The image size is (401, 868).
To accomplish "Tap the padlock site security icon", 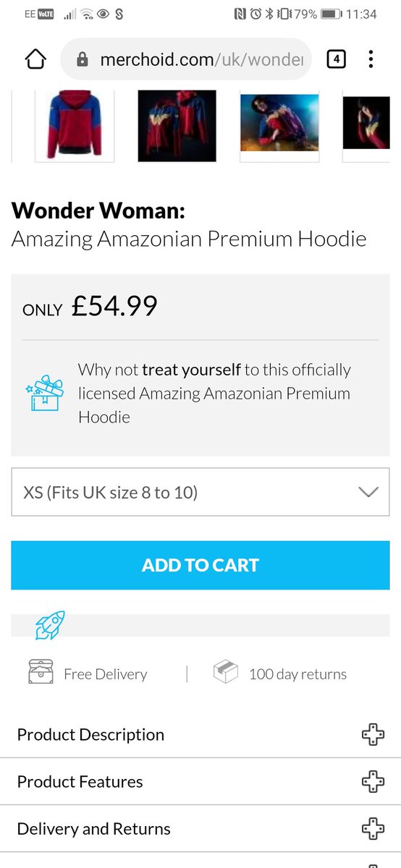I will pyautogui.click(x=82, y=59).
